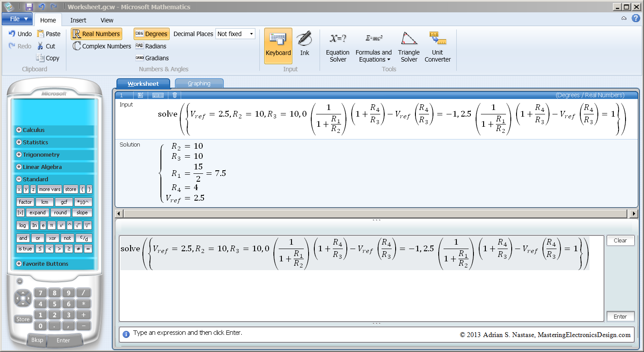The width and height of the screenshot is (644, 352).
Task: Open the Formulas and Equations dropdown
Action: click(x=374, y=47)
